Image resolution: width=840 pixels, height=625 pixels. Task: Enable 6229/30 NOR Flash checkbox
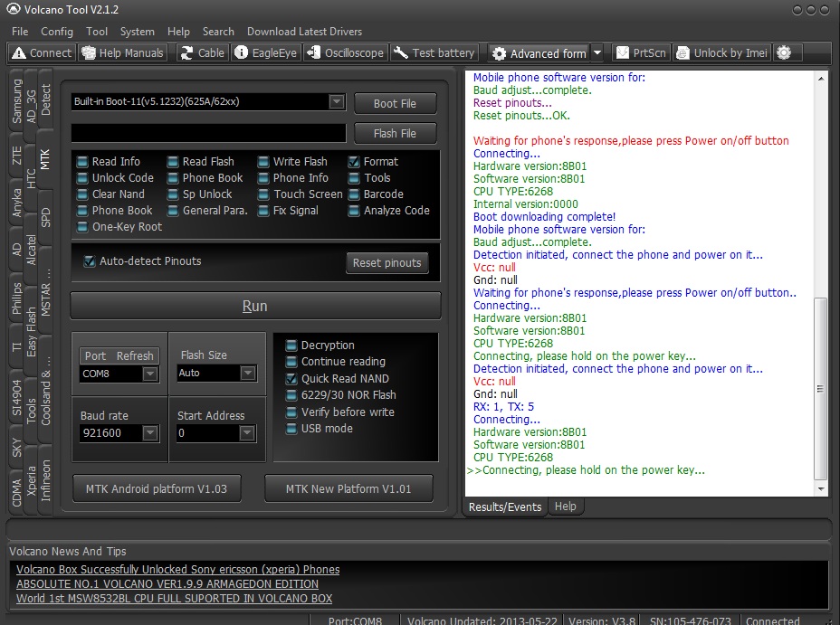[x=291, y=395]
